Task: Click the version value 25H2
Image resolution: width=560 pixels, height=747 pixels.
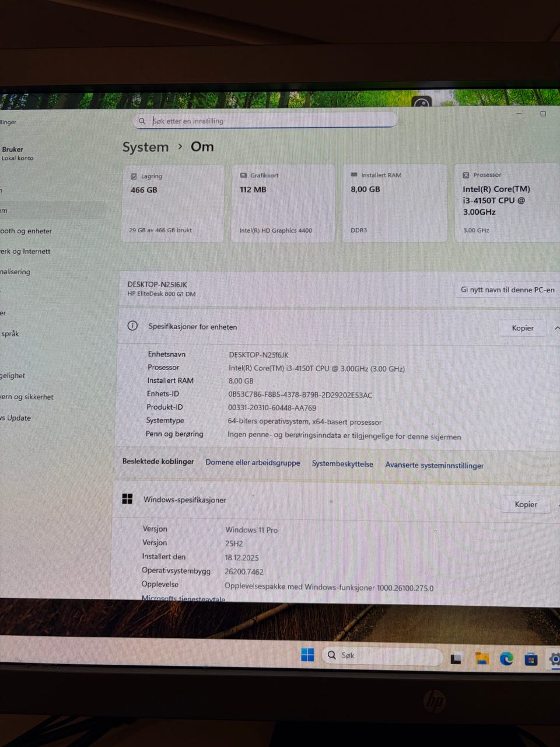Action: pyautogui.click(x=234, y=543)
